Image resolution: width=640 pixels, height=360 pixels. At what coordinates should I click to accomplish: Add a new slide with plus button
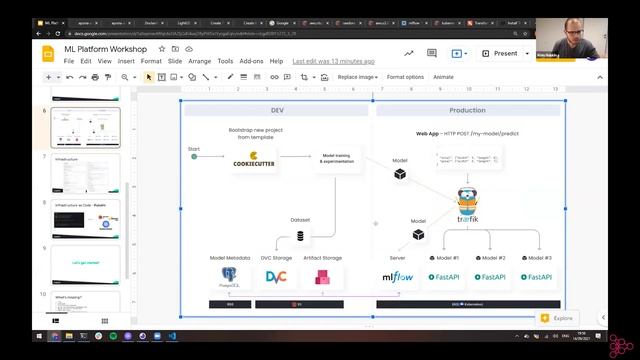pyautogui.click(x=49, y=77)
